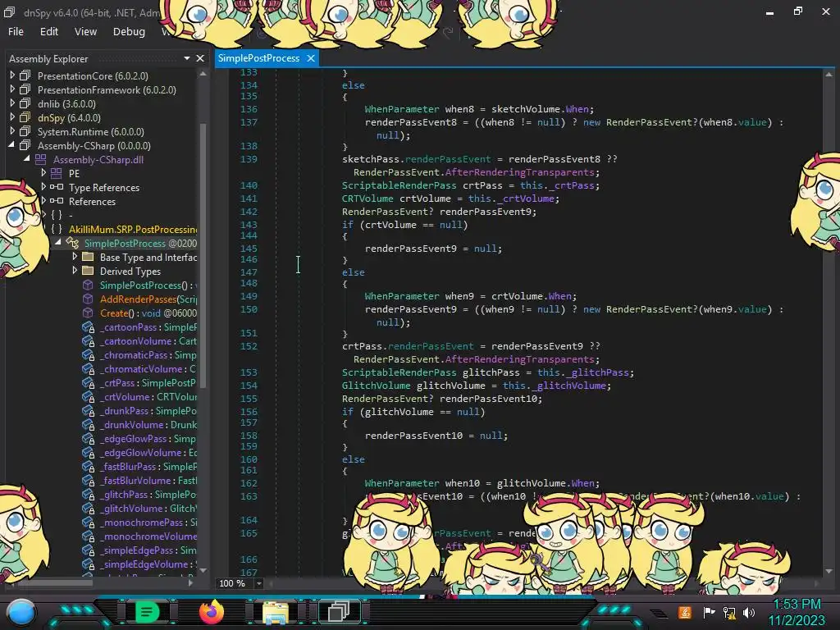Select the _edgeGlowPass field
Image resolution: width=840 pixels, height=630 pixels.
tap(148, 438)
